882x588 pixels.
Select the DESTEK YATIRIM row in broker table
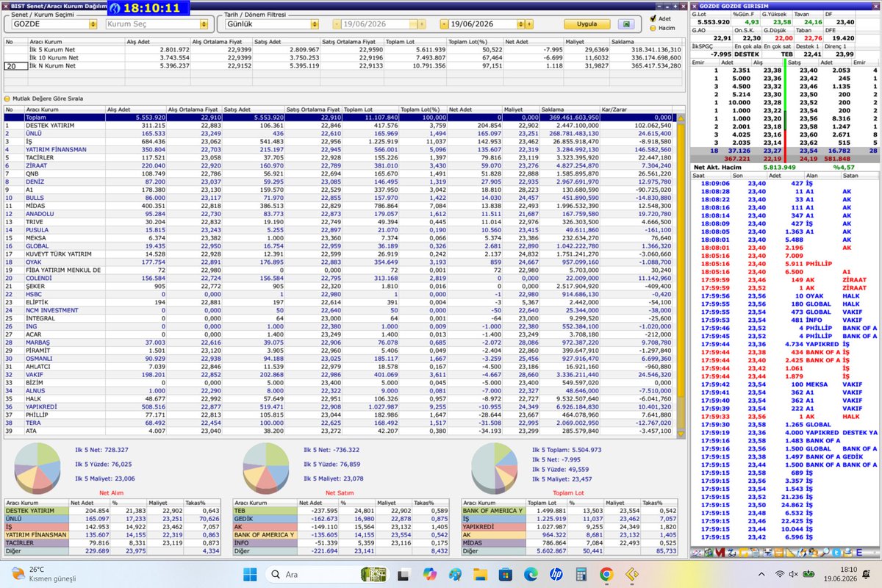tap(338, 125)
